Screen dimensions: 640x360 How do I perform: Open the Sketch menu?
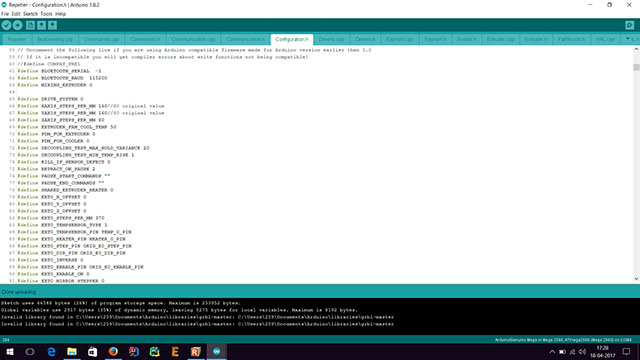pos(30,14)
